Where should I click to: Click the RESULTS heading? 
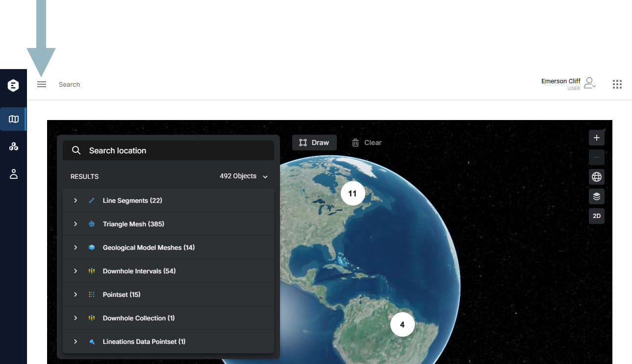tap(84, 176)
